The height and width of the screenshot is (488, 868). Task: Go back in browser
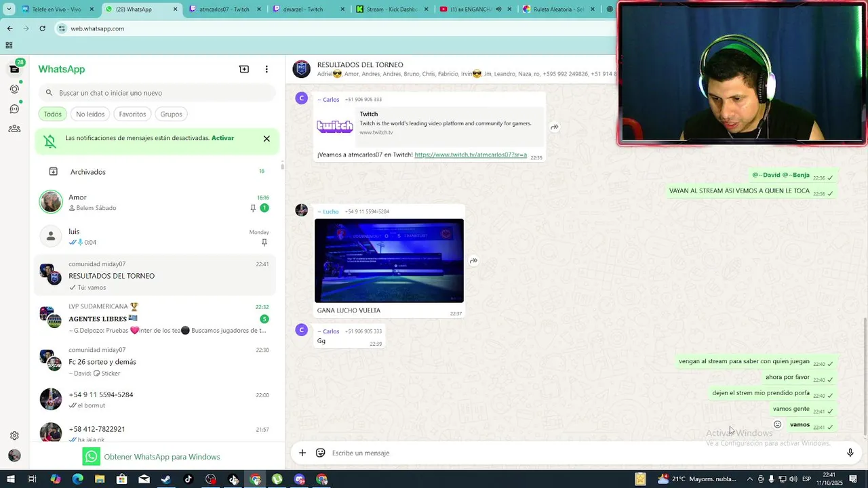point(9,28)
